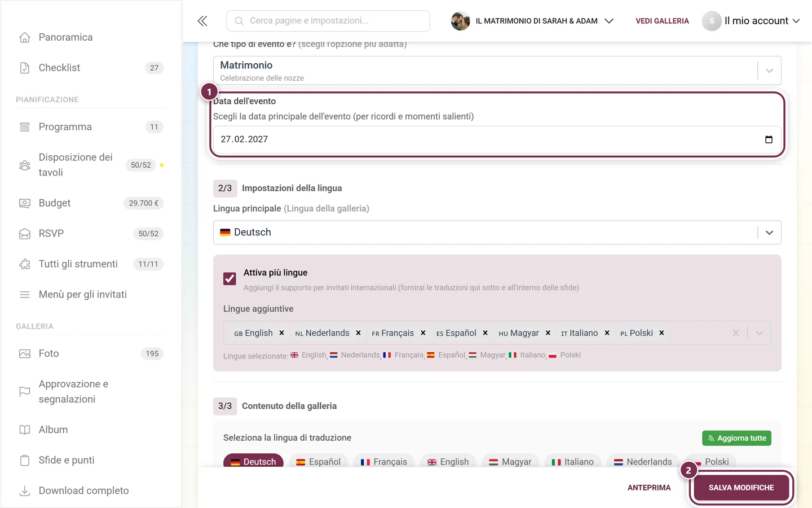Click the Approvazione e segnalazioni flag icon
812x508 pixels.
pos(25,392)
